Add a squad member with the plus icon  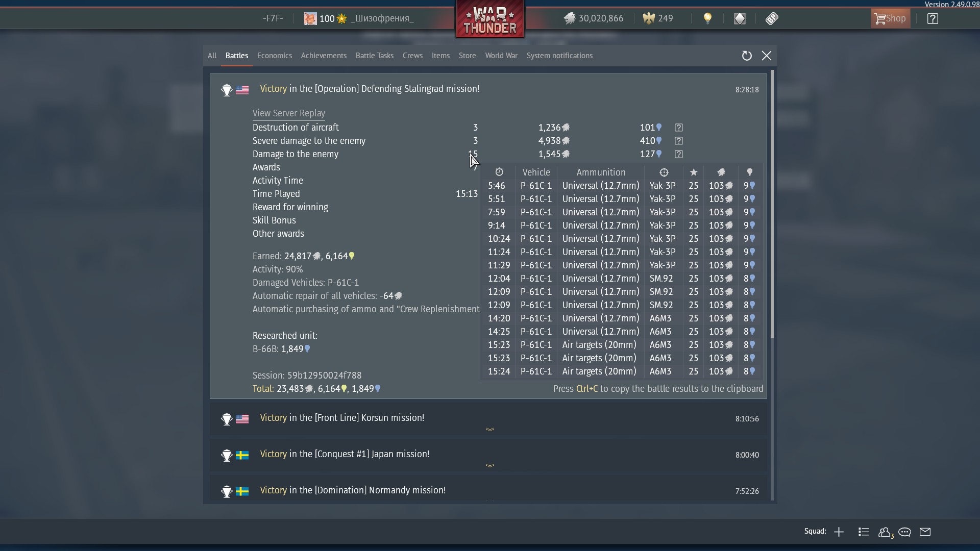(839, 532)
